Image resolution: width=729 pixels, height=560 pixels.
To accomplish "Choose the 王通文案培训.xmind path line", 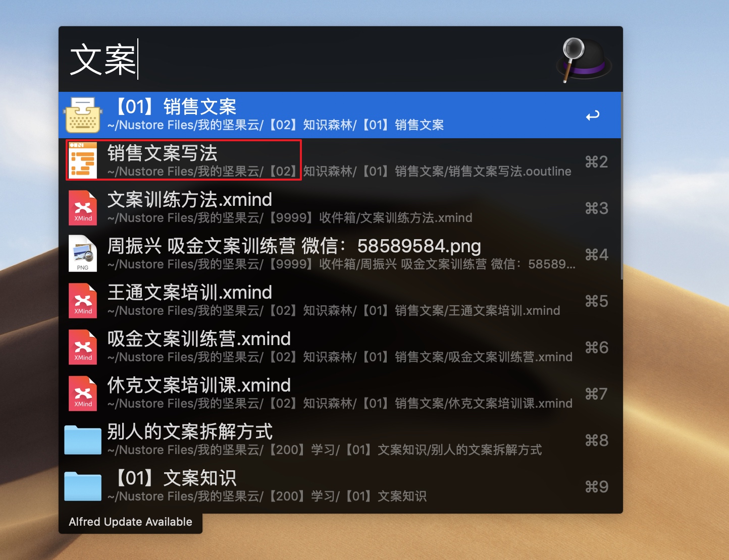I will point(334,311).
